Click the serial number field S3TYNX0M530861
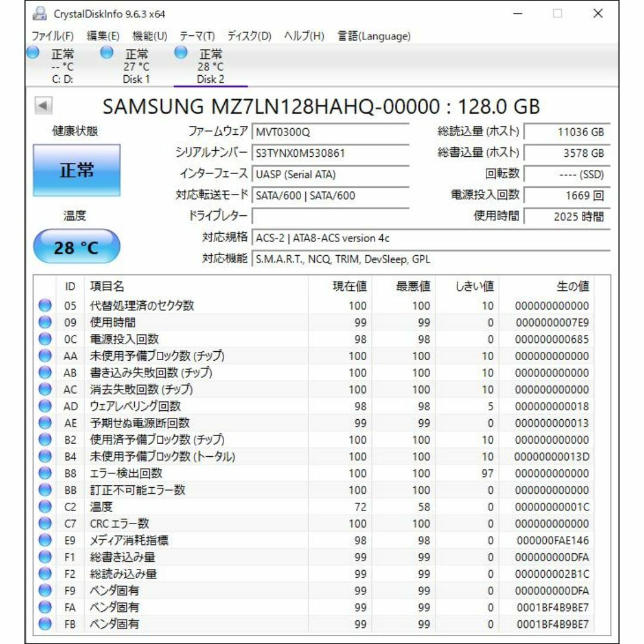Screen dimensions: 644x644 (x=330, y=153)
